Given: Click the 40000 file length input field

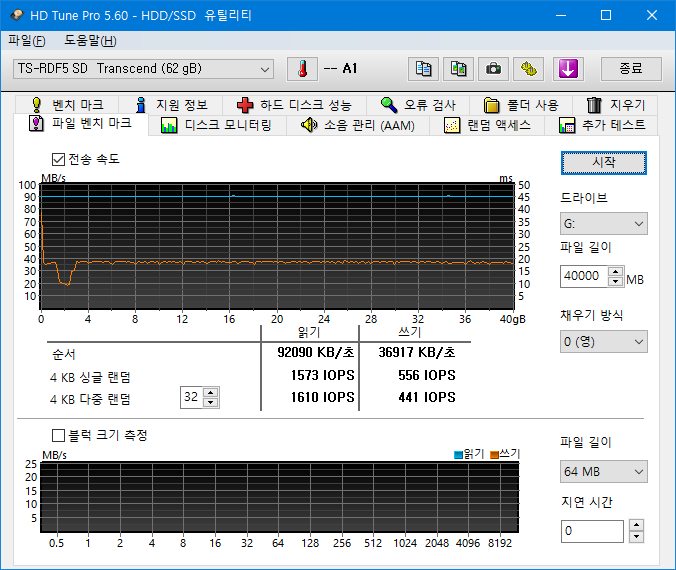Looking at the screenshot, I should coord(584,276).
